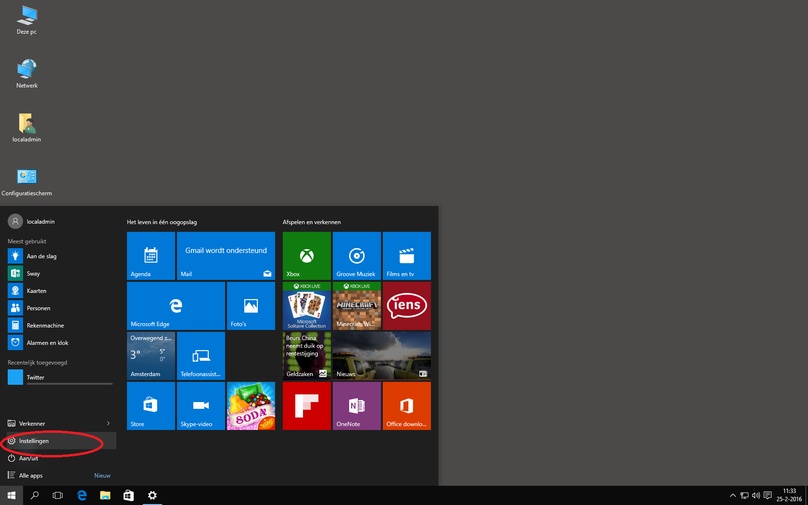Open the OneNote tile
The width and height of the screenshot is (808, 505).
(357, 406)
